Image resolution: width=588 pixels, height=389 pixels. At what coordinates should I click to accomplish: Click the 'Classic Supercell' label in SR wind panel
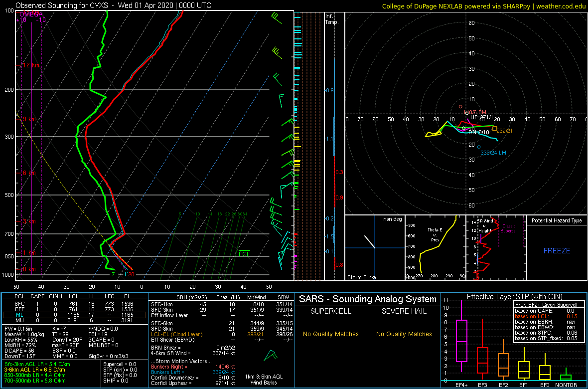coord(509,228)
